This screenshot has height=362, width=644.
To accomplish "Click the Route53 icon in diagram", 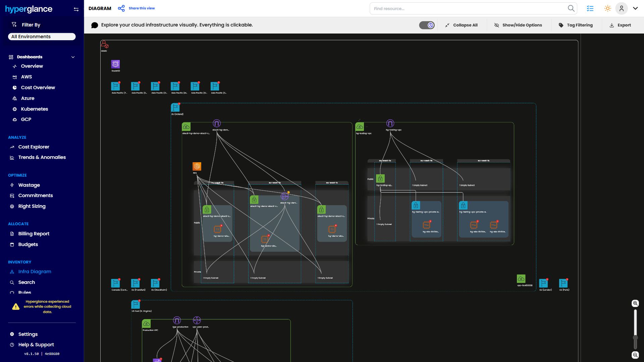I will [x=115, y=64].
